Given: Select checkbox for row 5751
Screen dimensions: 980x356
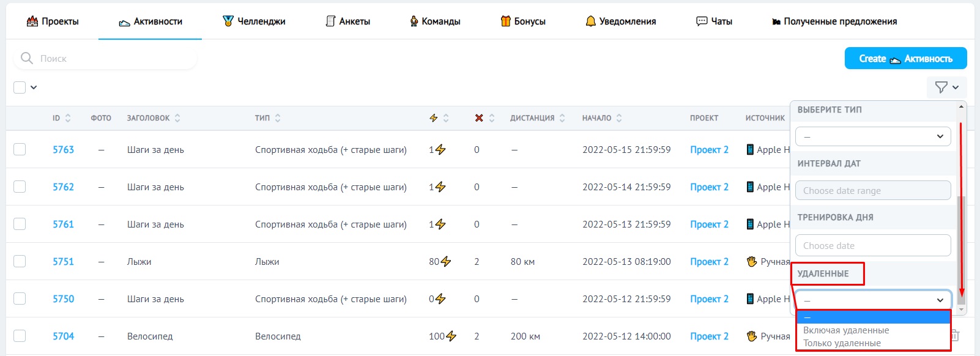Looking at the screenshot, I should 20,261.
